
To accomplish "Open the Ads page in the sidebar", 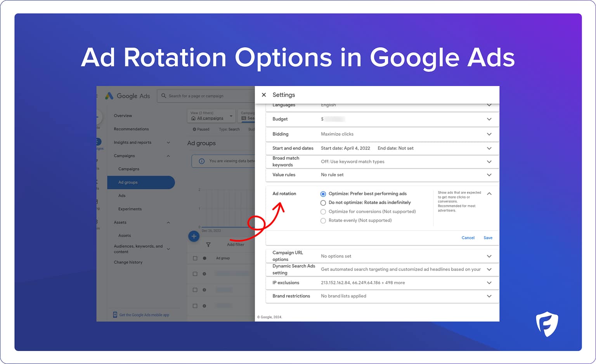I will tap(122, 195).
